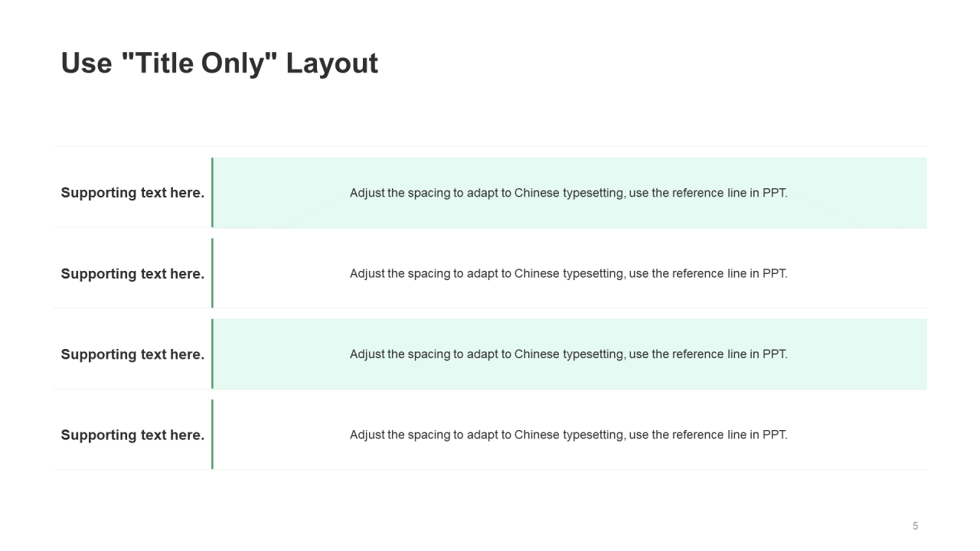The width and height of the screenshot is (980, 551).
Task: Select the third row's "Supporting text here." label
Action: pyautogui.click(x=132, y=354)
